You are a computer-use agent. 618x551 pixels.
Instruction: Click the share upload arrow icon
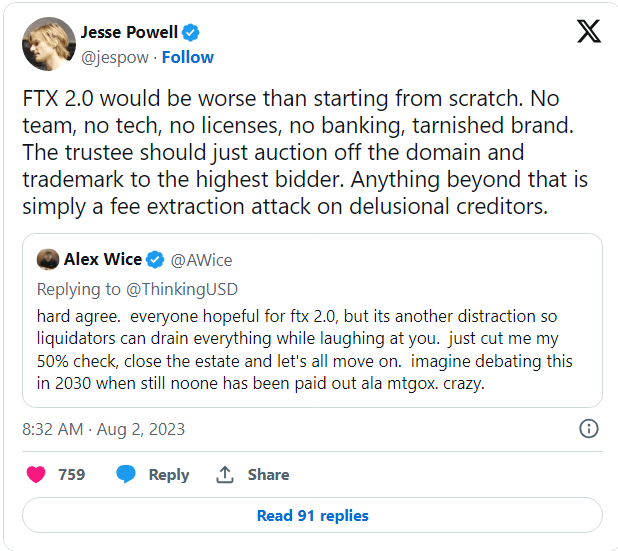point(225,474)
